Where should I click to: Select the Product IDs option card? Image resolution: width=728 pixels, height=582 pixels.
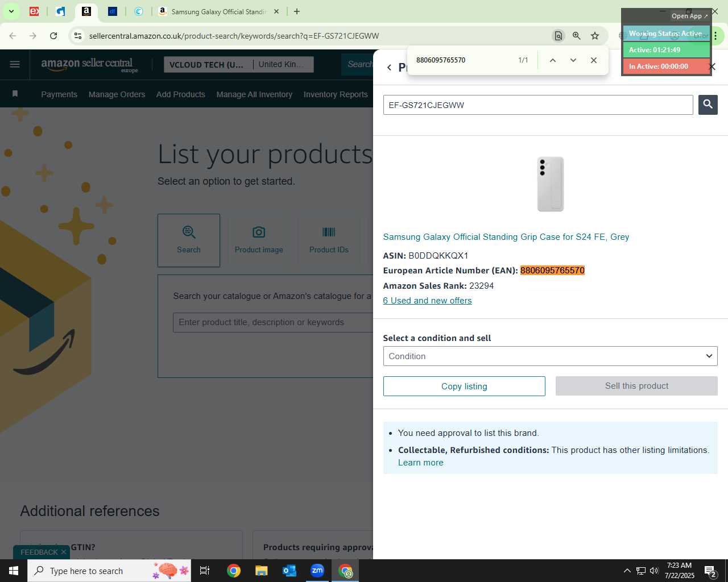[329, 240]
